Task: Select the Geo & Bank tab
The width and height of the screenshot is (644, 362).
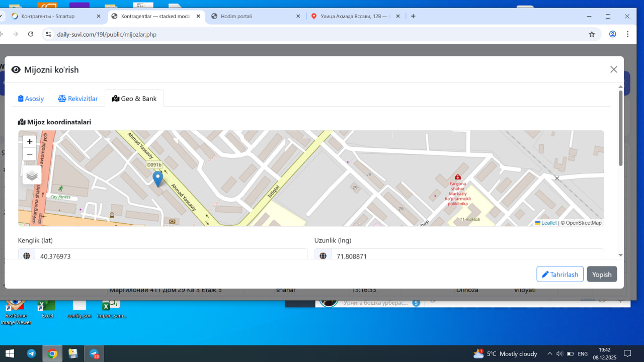Action: (x=134, y=99)
